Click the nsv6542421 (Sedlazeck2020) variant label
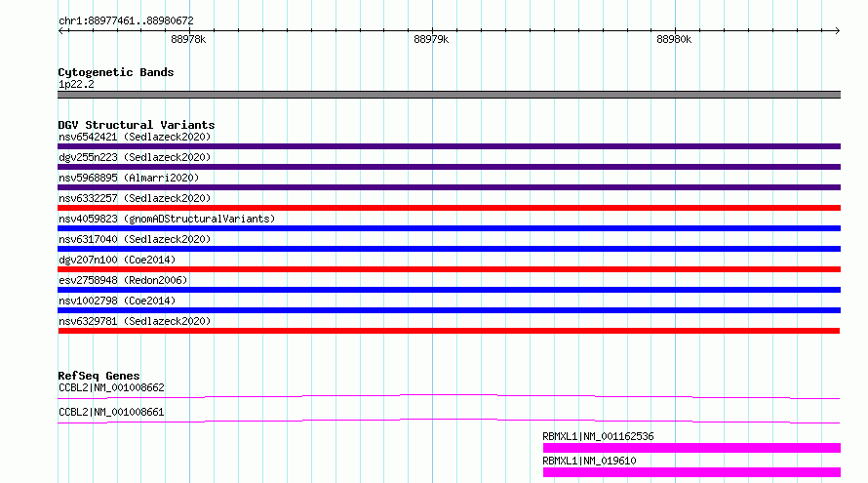 pyautogui.click(x=135, y=137)
